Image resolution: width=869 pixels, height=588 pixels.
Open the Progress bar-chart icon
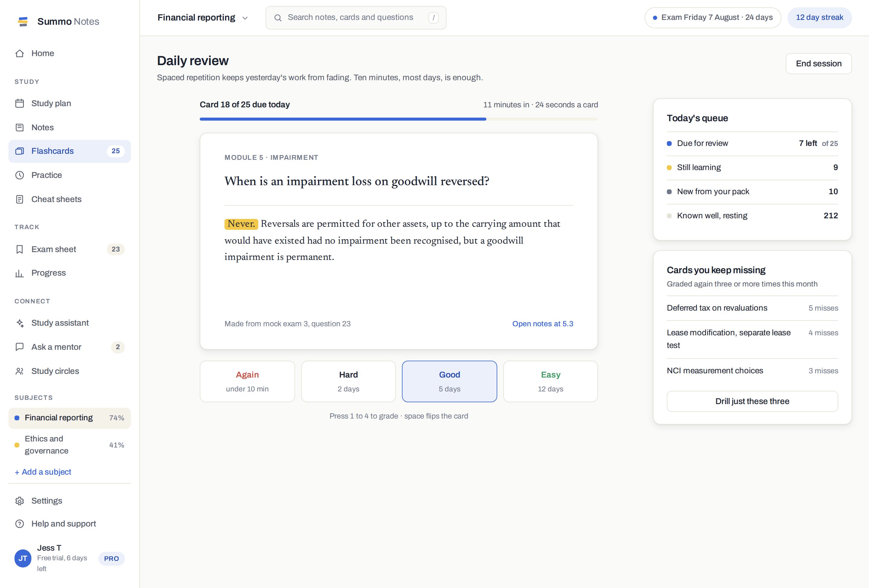click(20, 273)
